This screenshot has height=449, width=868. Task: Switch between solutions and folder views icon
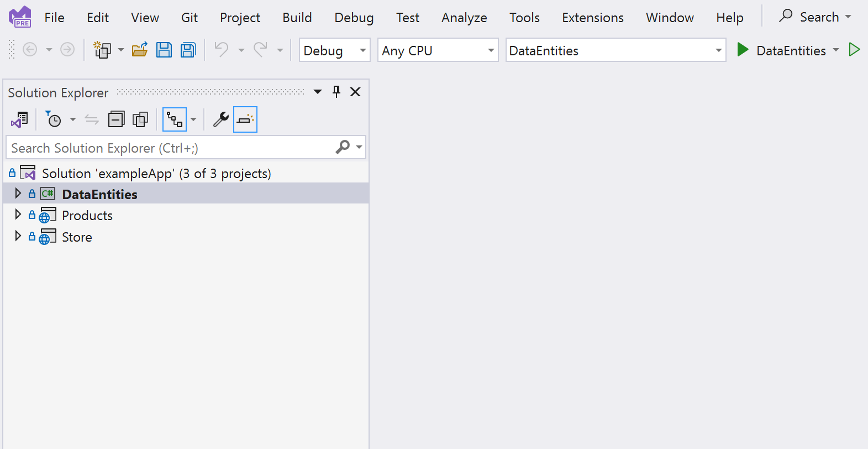click(20, 119)
